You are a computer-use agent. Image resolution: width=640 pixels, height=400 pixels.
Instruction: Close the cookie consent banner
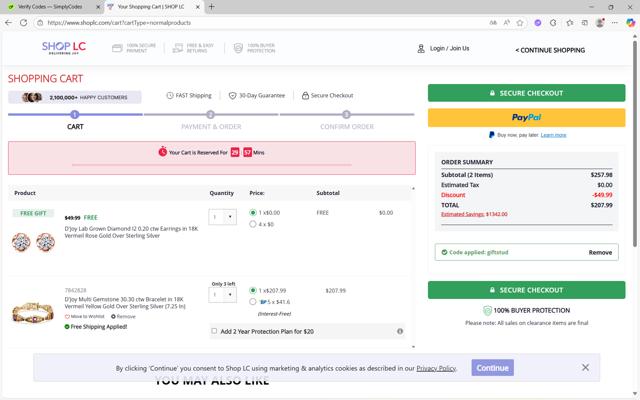[x=585, y=367]
